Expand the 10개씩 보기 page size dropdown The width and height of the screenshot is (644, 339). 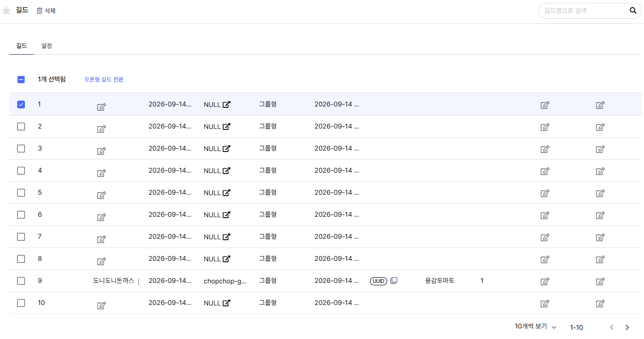tap(536, 327)
